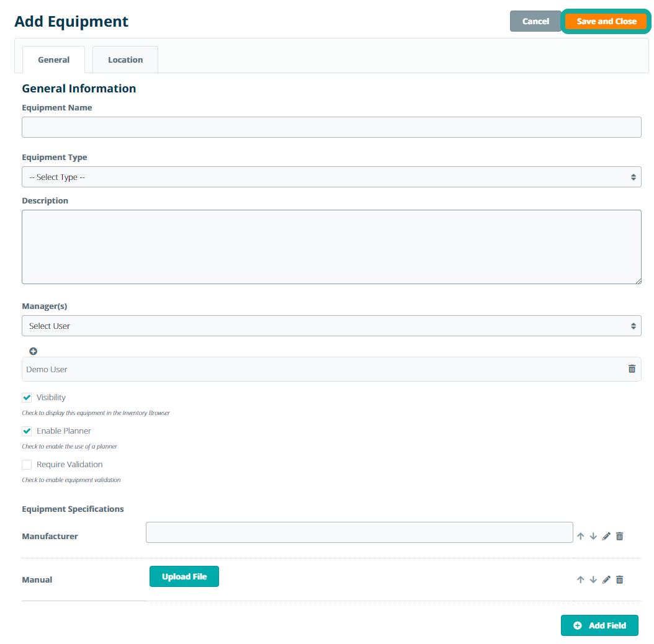Click the Save and Close button
Image resolution: width=654 pixels, height=644 pixels.
606,21
